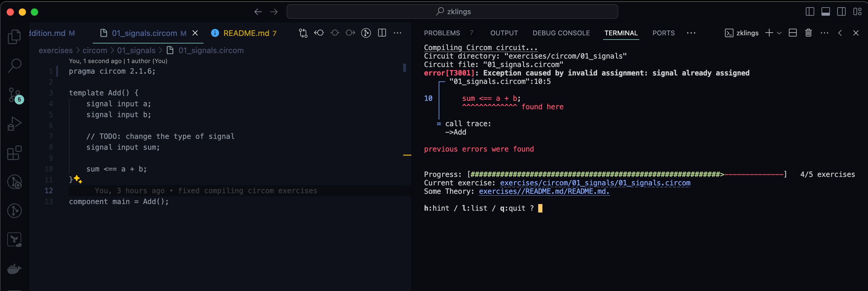Open the Run and Debug view
Screen dimensions: 868x291
[14, 123]
